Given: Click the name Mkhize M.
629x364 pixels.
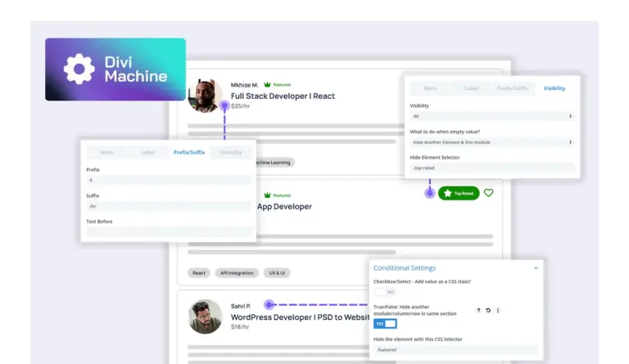Looking at the screenshot, I should 244,85.
